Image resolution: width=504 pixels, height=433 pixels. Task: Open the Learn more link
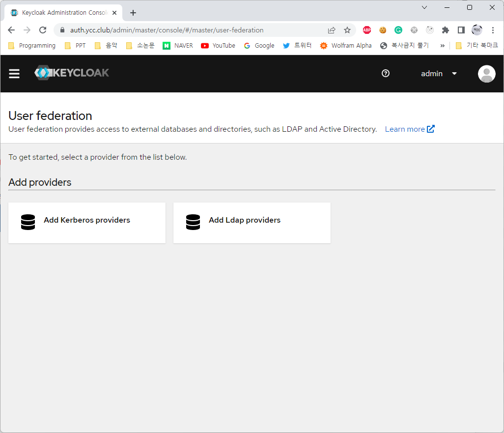(x=409, y=129)
